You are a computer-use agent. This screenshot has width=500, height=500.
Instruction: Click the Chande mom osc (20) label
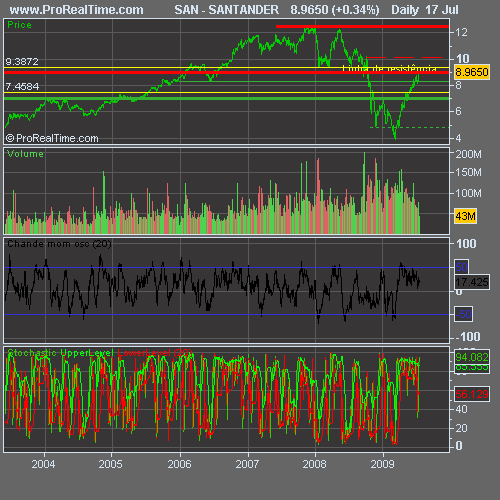59,244
